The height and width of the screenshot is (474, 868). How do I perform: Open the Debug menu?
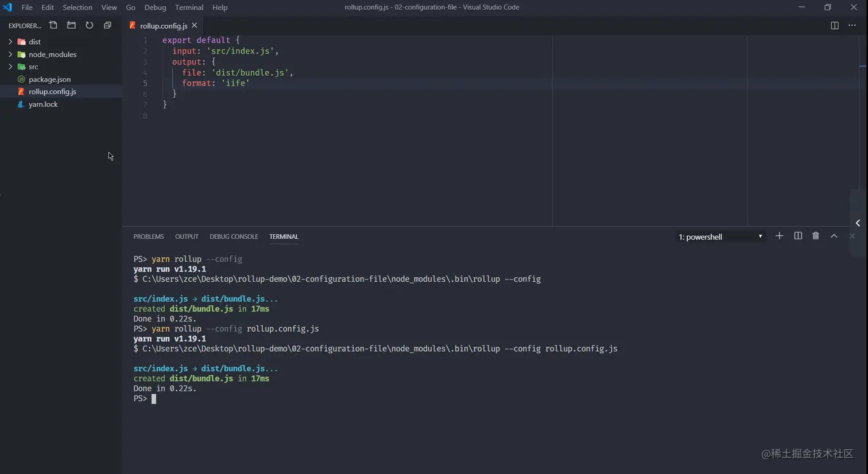(x=155, y=7)
